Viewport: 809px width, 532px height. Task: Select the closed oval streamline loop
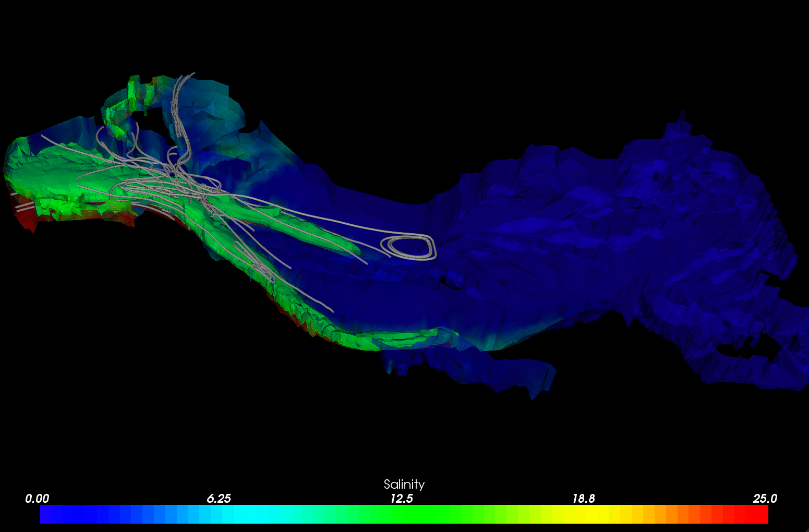point(408,247)
